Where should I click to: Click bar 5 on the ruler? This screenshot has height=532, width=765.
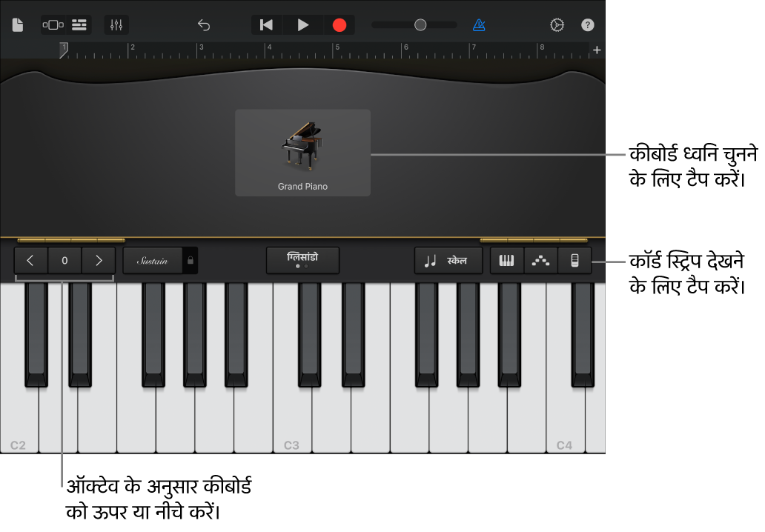337,47
